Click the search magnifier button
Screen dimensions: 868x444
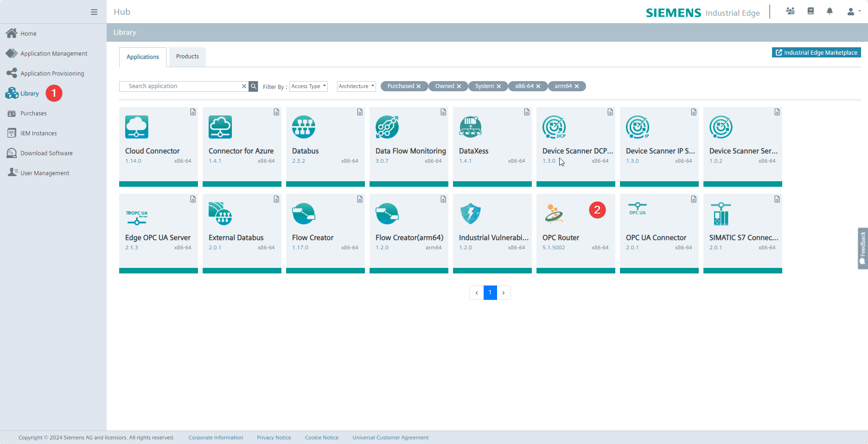point(254,86)
